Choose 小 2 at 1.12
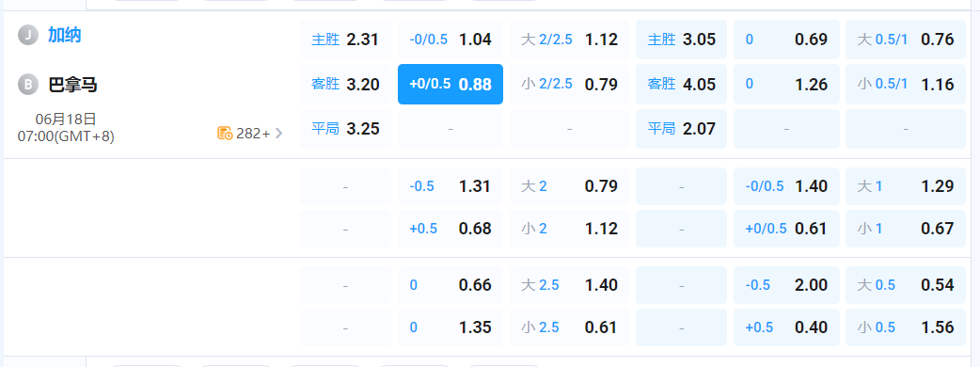 (569, 229)
